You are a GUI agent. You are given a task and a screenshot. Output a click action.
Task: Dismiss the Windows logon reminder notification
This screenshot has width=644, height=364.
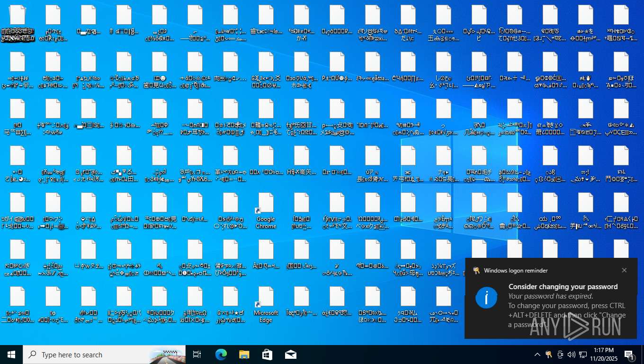(624, 270)
